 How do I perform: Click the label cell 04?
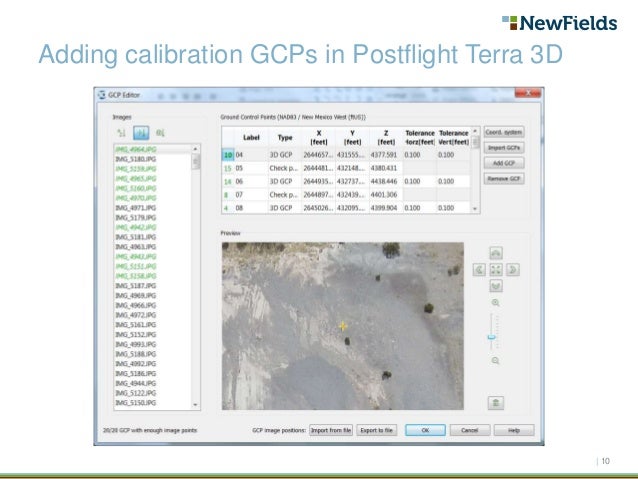[251, 155]
